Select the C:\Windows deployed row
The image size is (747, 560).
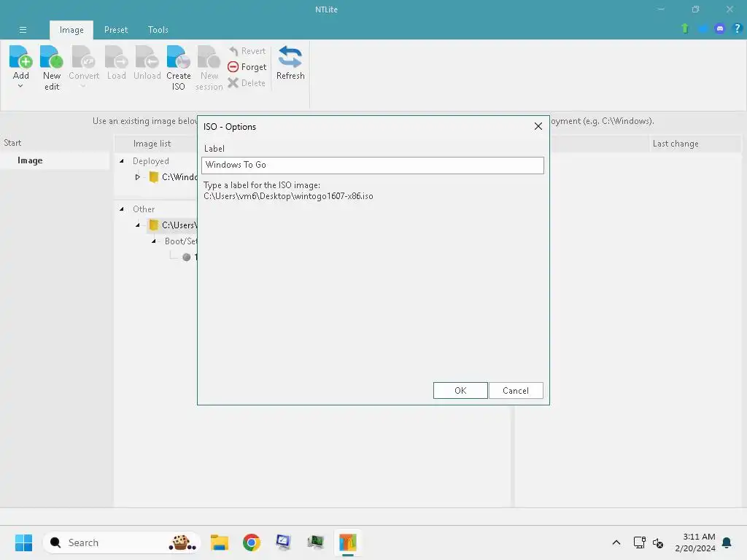tap(172, 177)
